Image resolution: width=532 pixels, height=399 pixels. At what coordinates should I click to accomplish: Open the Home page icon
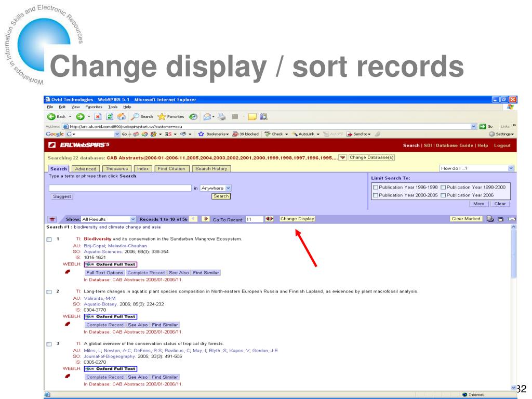[122, 116]
